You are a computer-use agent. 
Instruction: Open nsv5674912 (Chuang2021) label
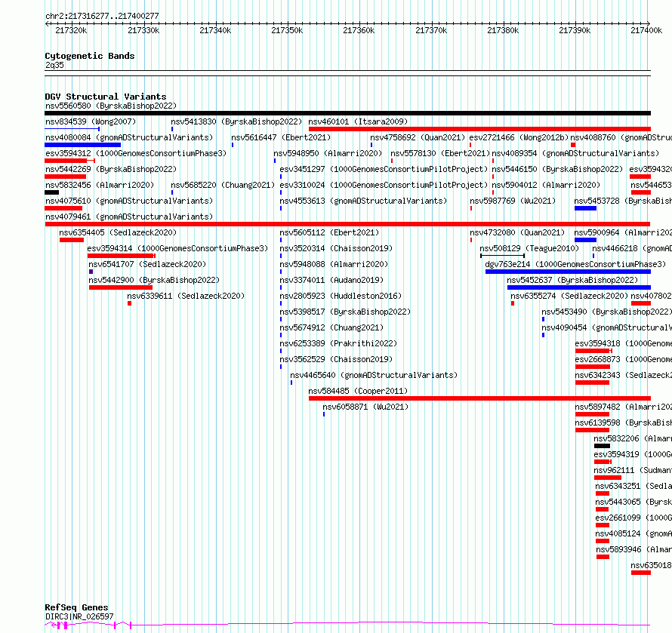331,327
